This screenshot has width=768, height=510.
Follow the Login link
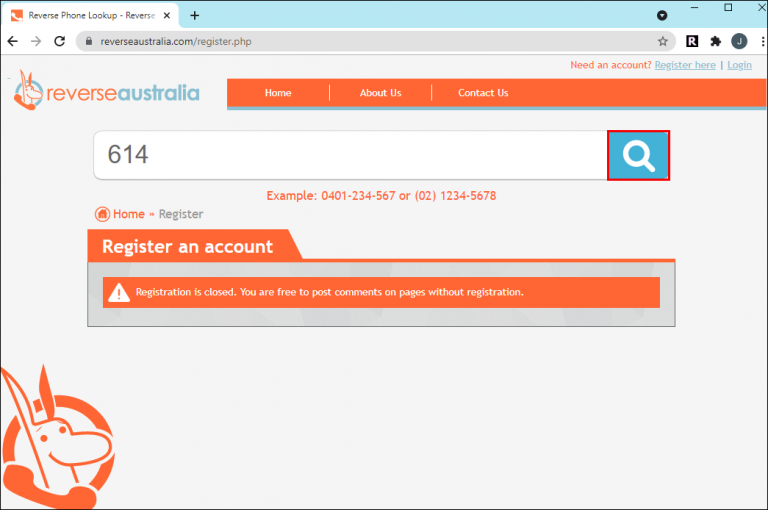coord(739,65)
